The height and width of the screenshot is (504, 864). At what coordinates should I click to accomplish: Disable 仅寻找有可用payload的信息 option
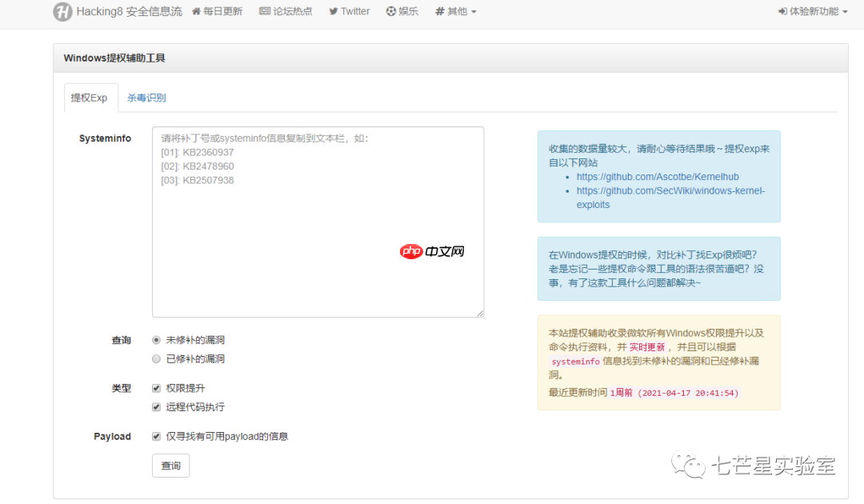tap(157, 436)
